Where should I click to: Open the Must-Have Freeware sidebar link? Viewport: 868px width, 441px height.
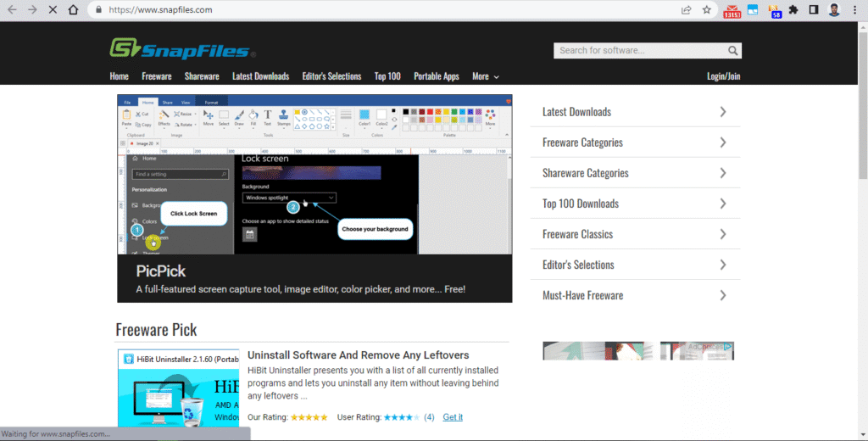pyautogui.click(x=583, y=295)
